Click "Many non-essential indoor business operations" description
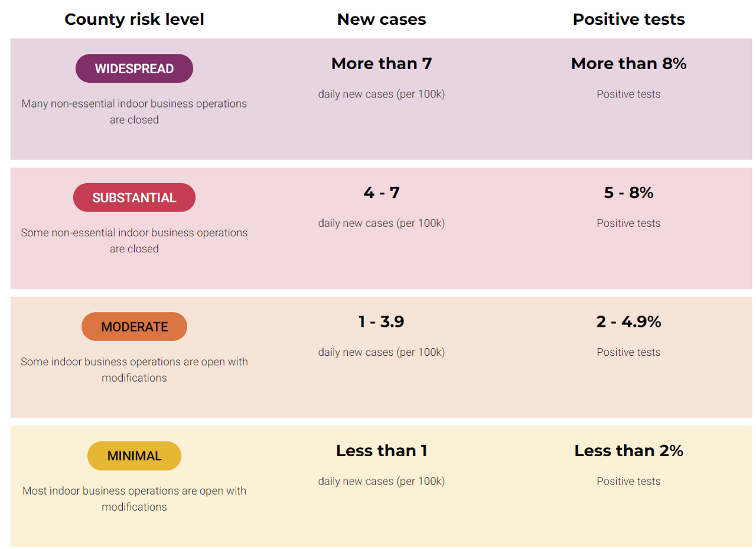Screen dimensions: 756x549 (x=134, y=104)
